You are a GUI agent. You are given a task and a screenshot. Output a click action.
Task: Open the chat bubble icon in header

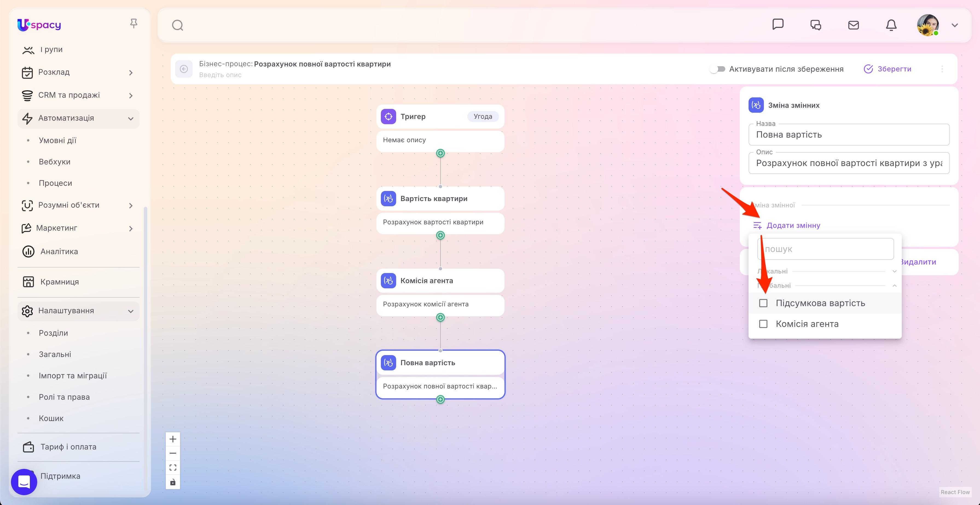(x=778, y=24)
